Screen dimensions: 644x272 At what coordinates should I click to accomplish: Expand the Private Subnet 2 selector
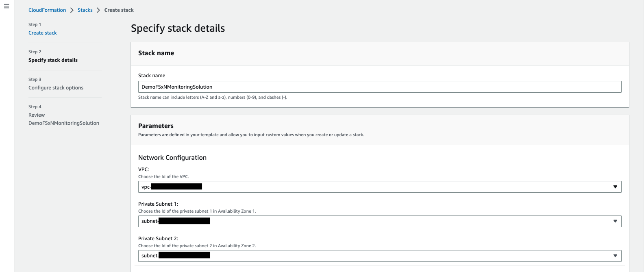[x=380, y=256]
